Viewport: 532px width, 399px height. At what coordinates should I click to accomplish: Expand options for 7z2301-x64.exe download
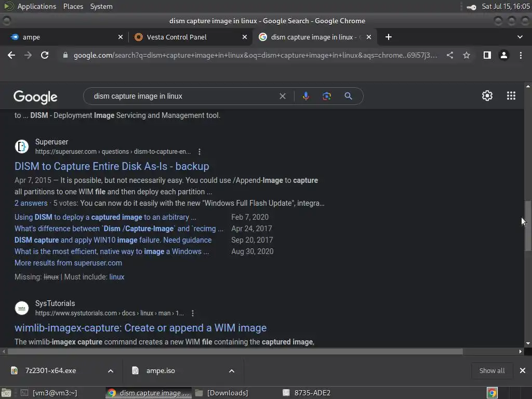[111, 371]
